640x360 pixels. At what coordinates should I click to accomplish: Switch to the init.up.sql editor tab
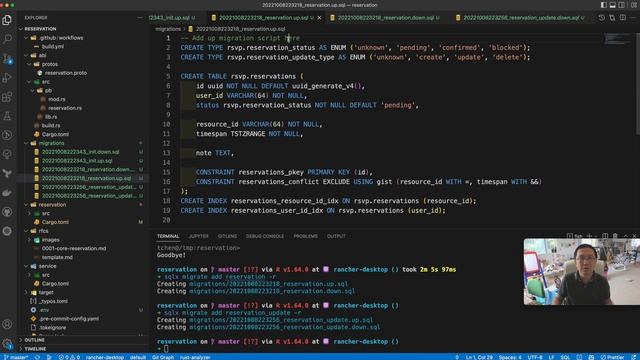(173, 18)
